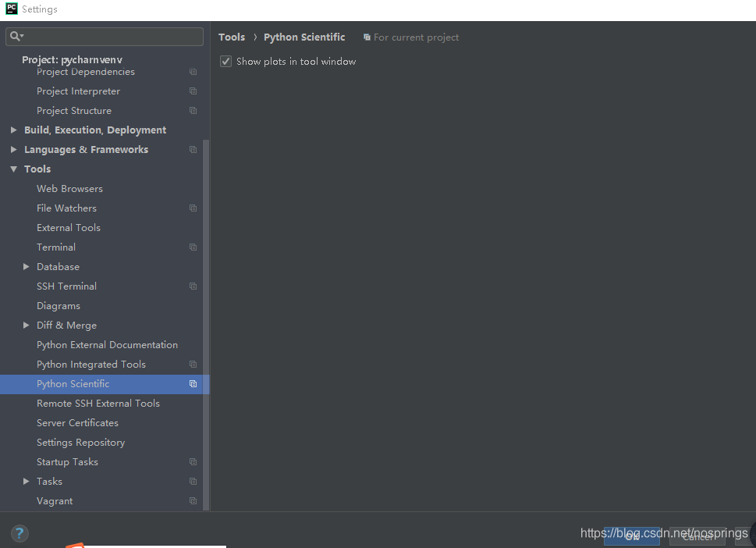Click project-level icon beside Languages & Frameworks

click(x=193, y=150)
